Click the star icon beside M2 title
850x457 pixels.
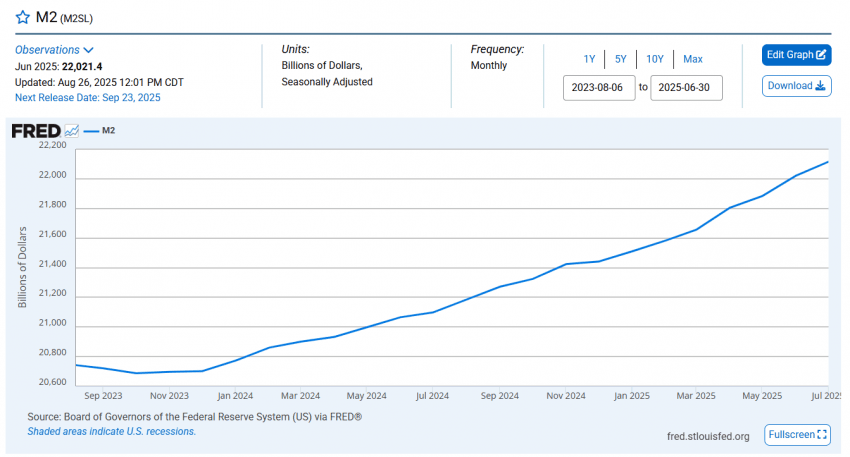click(23, 18)
